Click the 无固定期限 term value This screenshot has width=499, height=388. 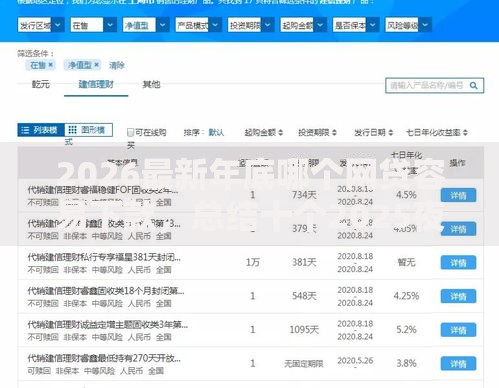(304, 364)
